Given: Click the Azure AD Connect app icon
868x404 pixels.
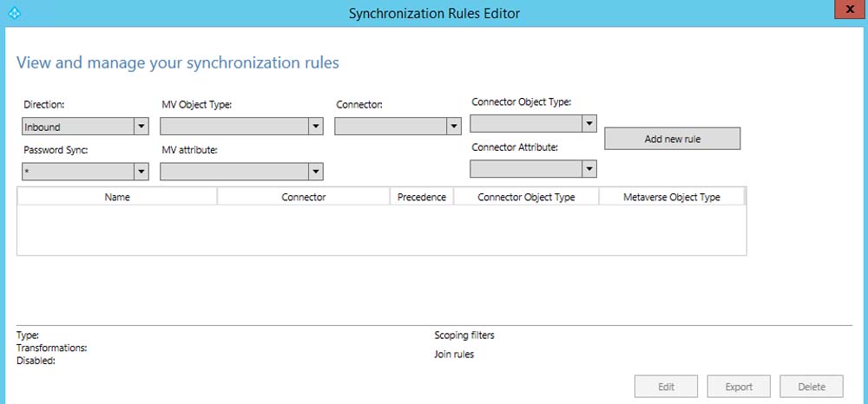Looking at the screenshot, I should [x=12, y=13].
